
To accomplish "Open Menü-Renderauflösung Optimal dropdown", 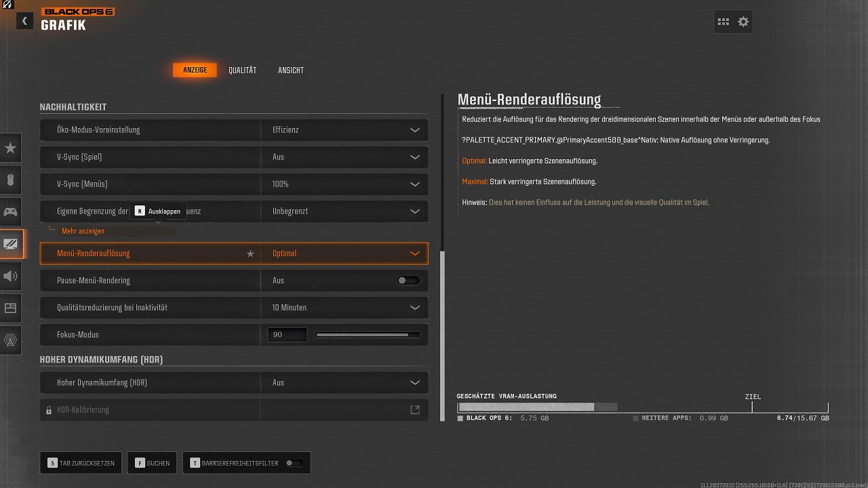I will coord(344,253).
